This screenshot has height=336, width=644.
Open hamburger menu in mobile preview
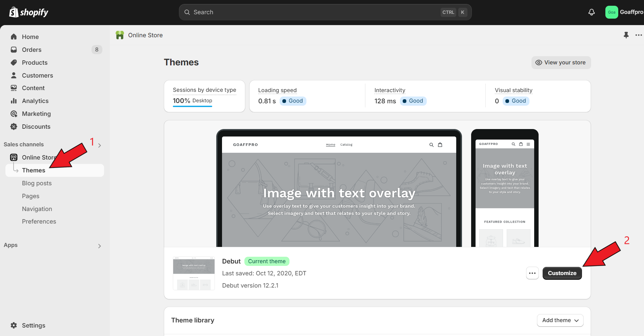coord(528,144)
